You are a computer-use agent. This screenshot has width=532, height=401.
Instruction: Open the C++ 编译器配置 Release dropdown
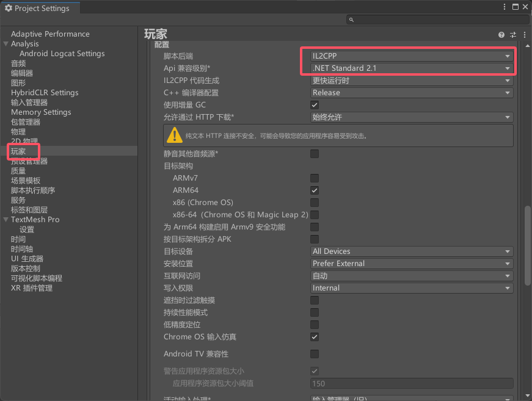tap(411, 93)
